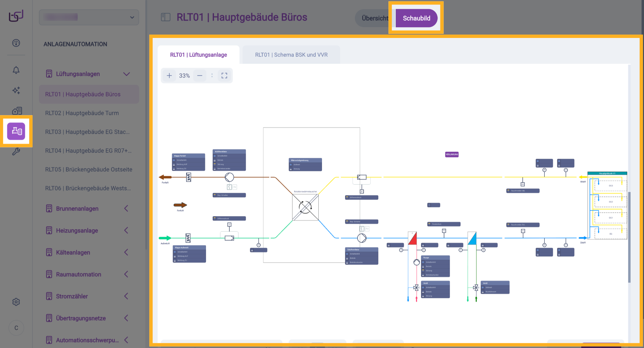Open the RLT01 | Schema BSK und VVR tab

[291, 55]
